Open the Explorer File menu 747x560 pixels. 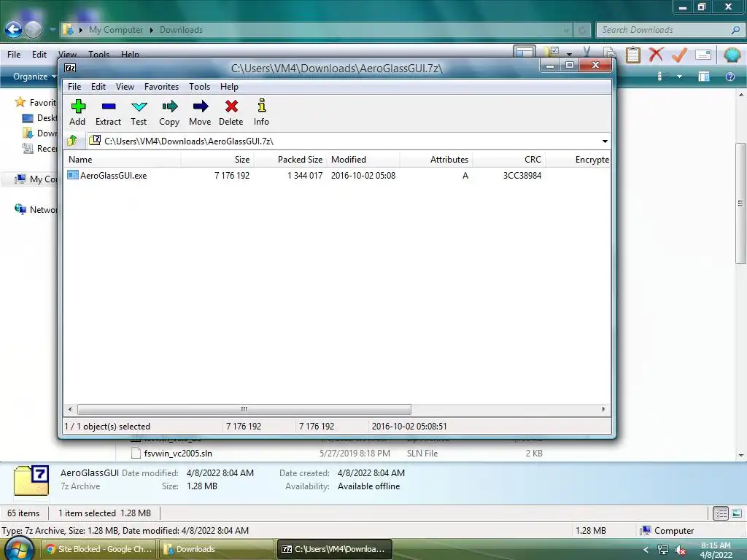[x=14, y=54]
